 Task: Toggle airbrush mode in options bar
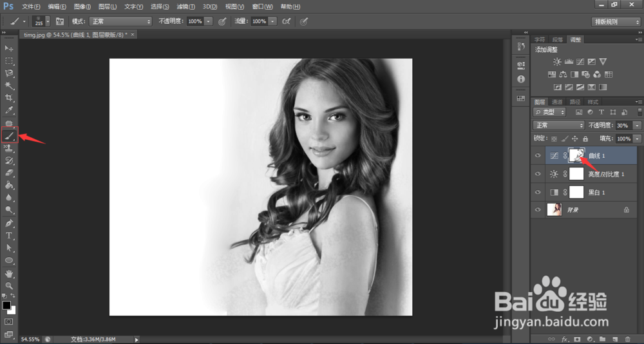(x=287, y=21)
